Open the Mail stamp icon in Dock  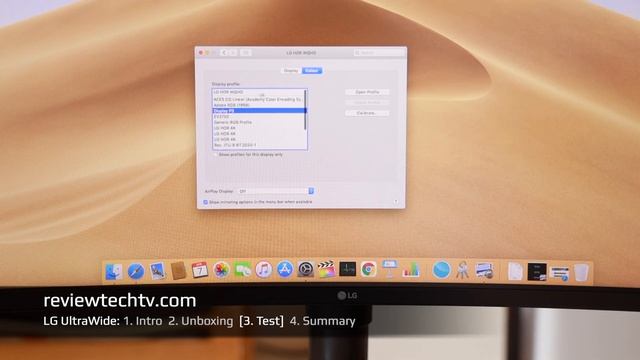(x=157, y=271)
